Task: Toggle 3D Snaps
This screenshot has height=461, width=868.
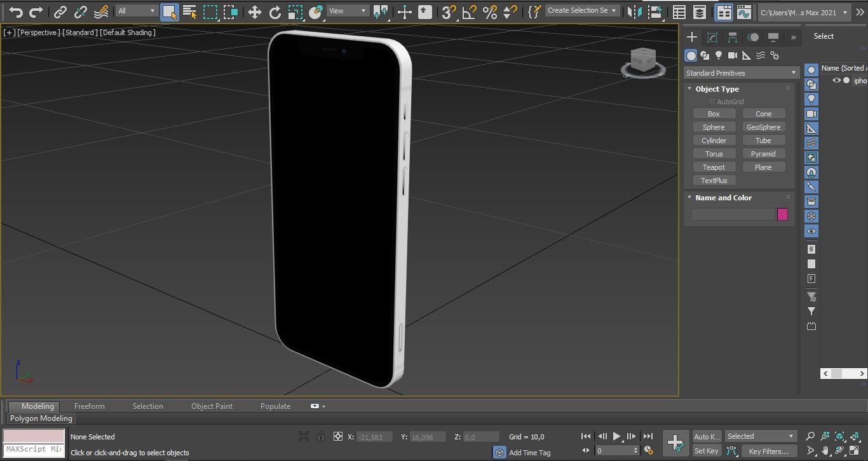Action: pyautogui.click(x=449, y=11)
